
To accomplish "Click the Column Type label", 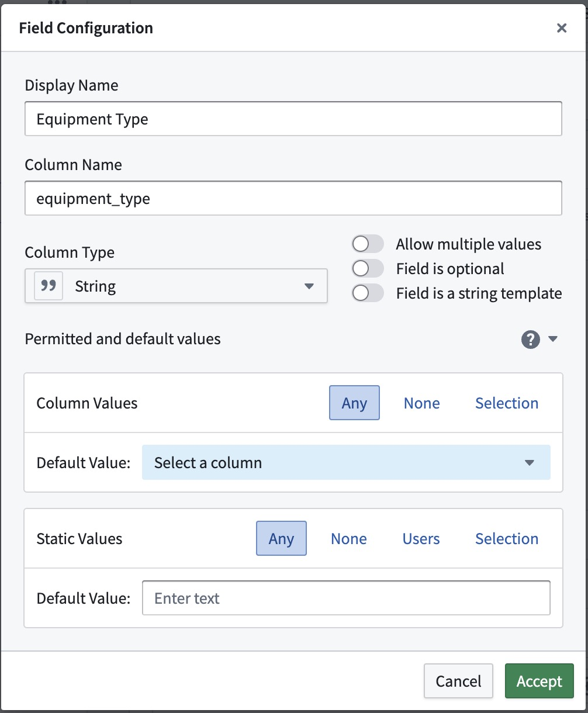I will 70,252.
